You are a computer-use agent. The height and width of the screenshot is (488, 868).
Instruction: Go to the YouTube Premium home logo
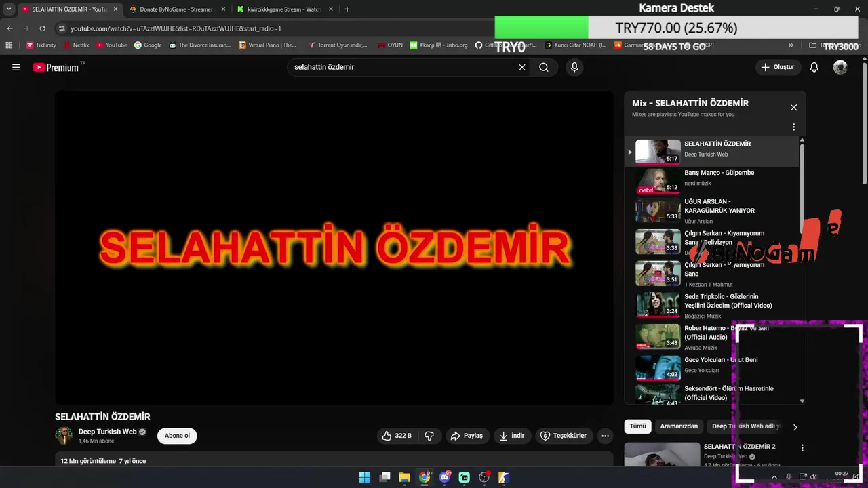(x=56, y=67)
